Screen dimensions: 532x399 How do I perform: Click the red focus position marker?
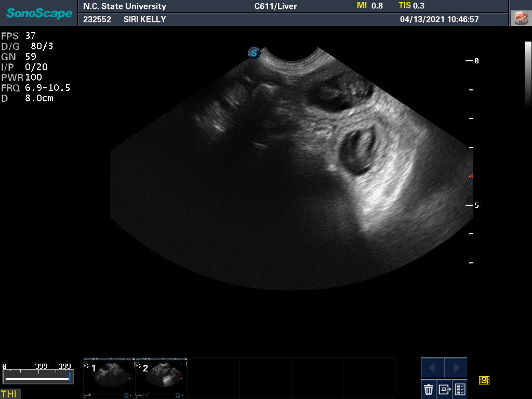coord(471,176)
